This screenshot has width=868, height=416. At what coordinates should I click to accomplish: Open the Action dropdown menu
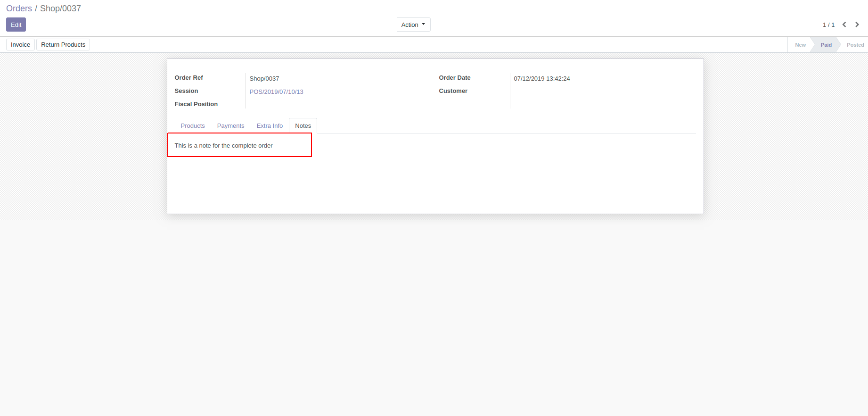pyautogui.click(x=413, y=25)
